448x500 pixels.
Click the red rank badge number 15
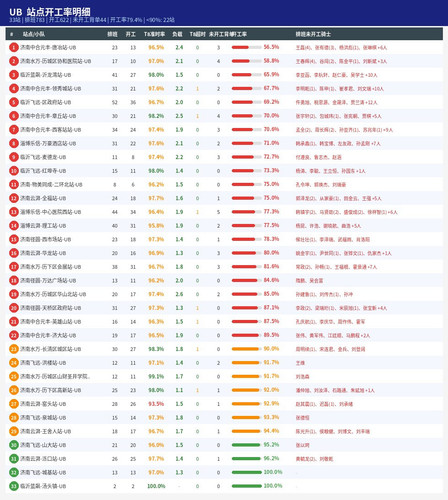coord(14,239)
